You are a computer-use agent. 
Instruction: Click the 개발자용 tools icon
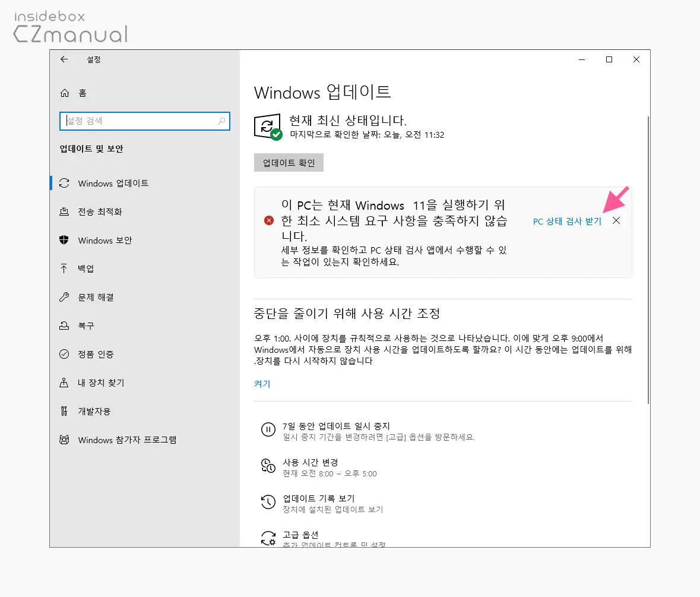(64, 411)
